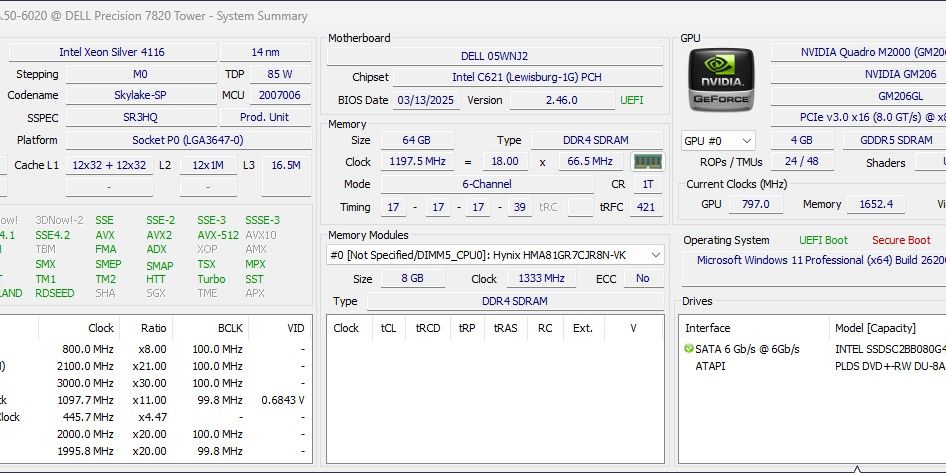Screen dimensions: 946x473
Task: Select the 66.5 MHz base clock field
Action: [x=590, y=162]
